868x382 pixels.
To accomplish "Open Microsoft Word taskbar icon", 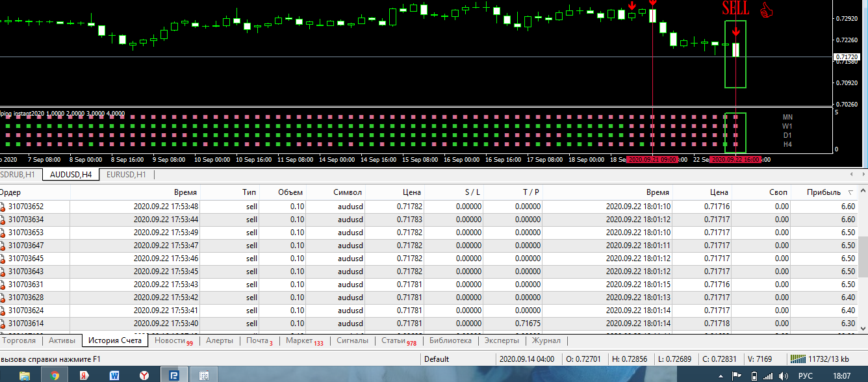I will [x=114, y=375].
